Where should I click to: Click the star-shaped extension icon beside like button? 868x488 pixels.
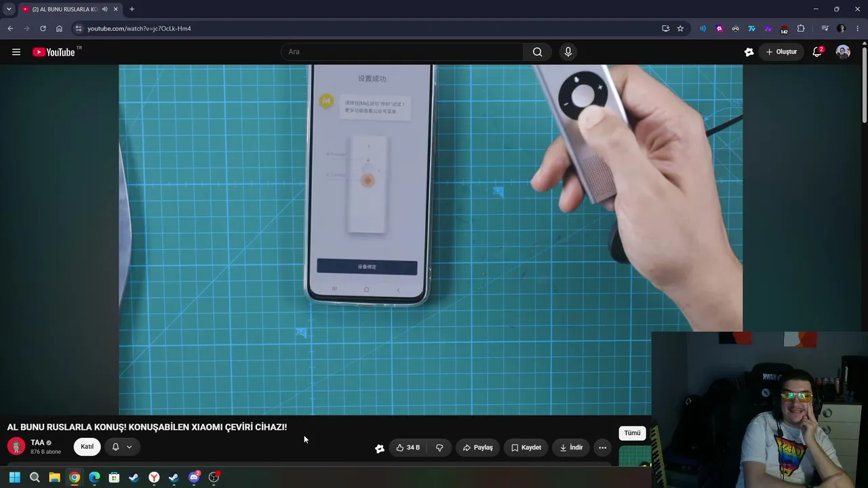coord(380,448)
